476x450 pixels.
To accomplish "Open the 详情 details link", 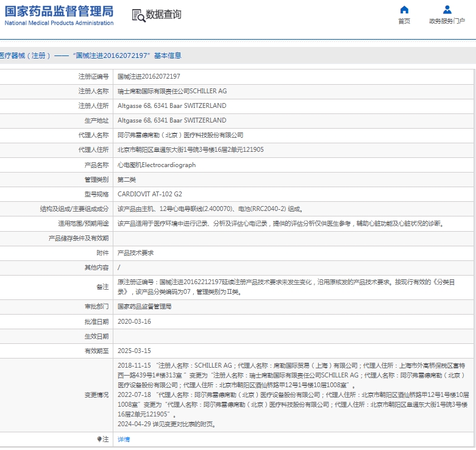I will click(124, 439).
